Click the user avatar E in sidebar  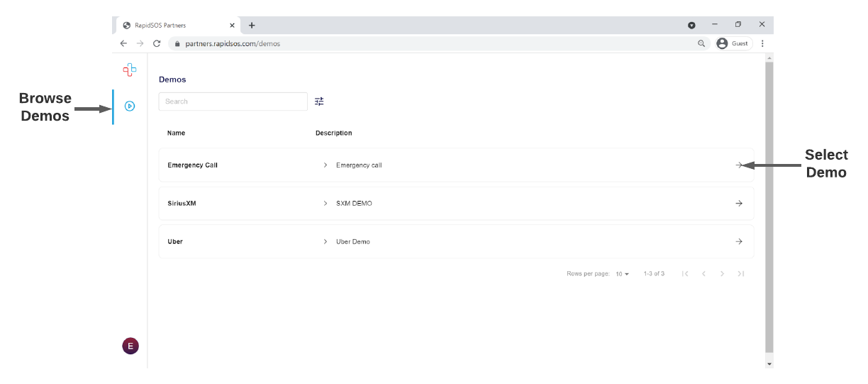pyautogui.click(x=130, y=346)
